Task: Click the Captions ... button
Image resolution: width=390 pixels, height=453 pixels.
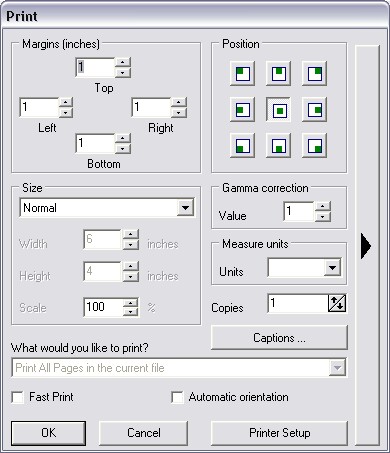Action: tap(279, 338)
